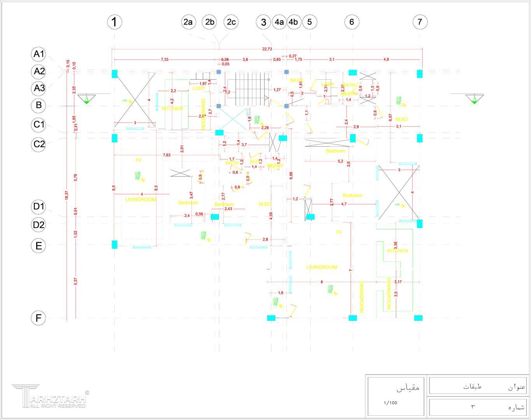Click the 18,37 vertical dimension text
This screenshot has width=531, height=420.
(67, 195)
